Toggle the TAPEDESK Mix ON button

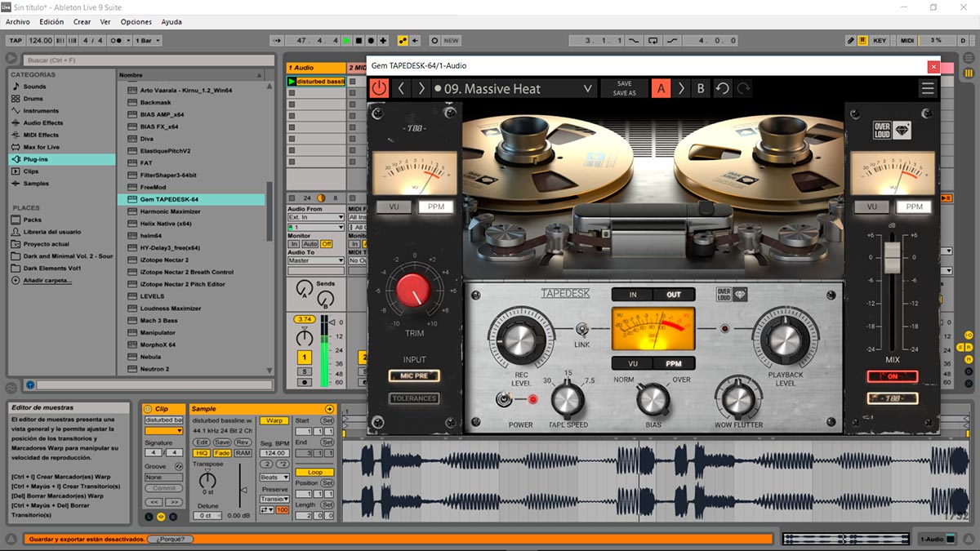tap(892, 376)
